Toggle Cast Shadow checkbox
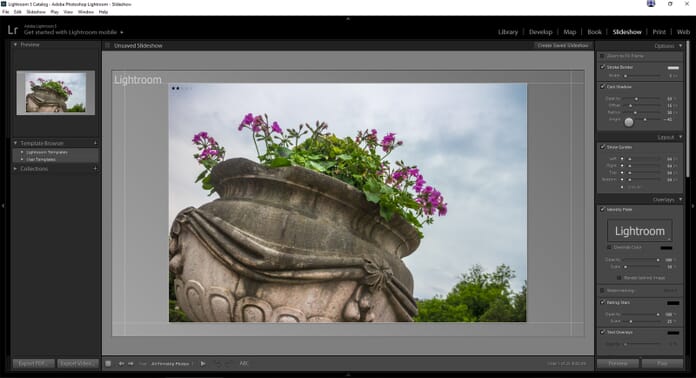The width and height of the screenshot is (696, 378). [602, 87]
